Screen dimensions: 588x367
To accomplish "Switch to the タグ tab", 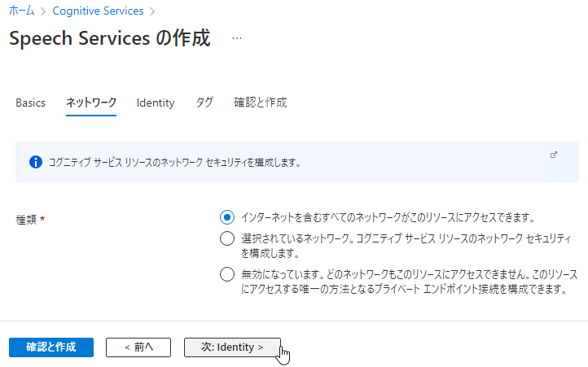I will 204,103.
